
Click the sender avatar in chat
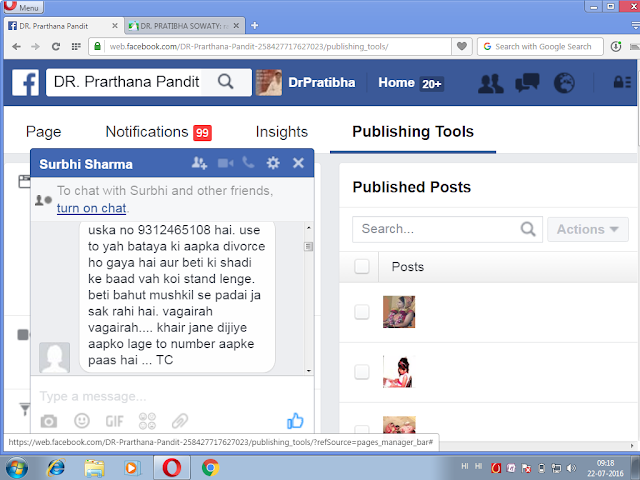54,357
